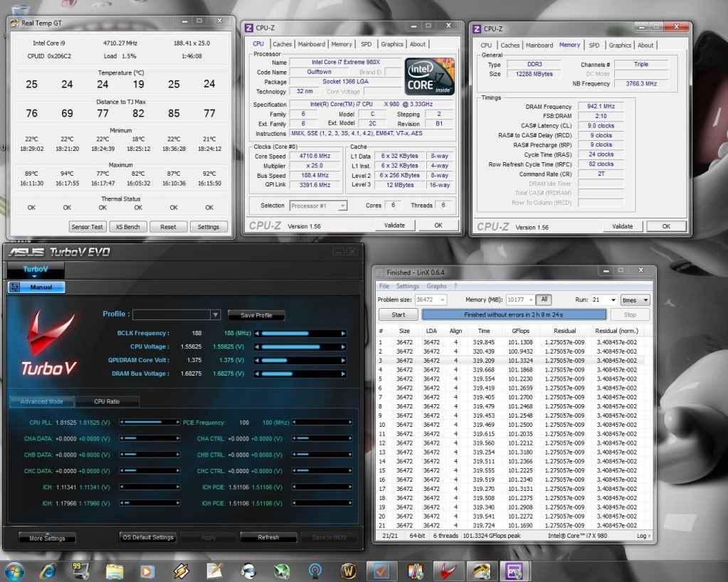Increase BCLK Frequency with right arrow
Screen dimensions: 728x582
point(343,333)
